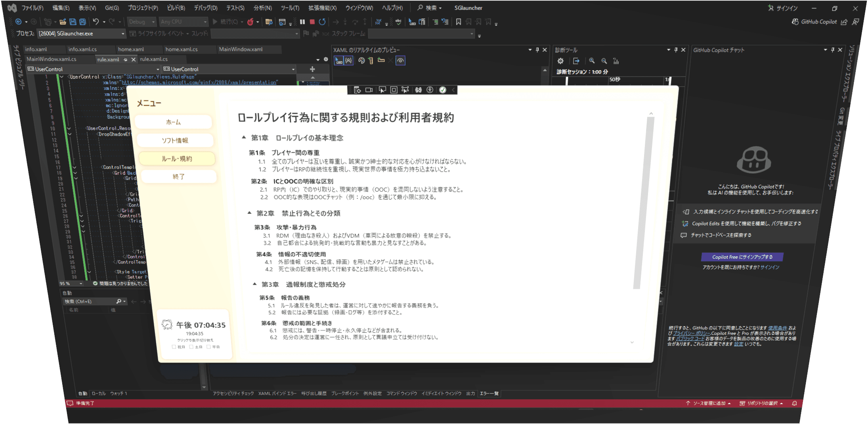Click the accessibility icon on in-app toolbar
868x424 pixels.
point(430,90)
